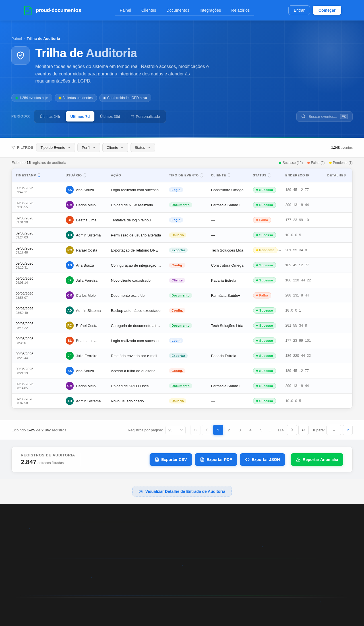Viewport: 364px width, 626px height.
Task: Click the FILTROS funnel icon
Action: tap(13, 148)
